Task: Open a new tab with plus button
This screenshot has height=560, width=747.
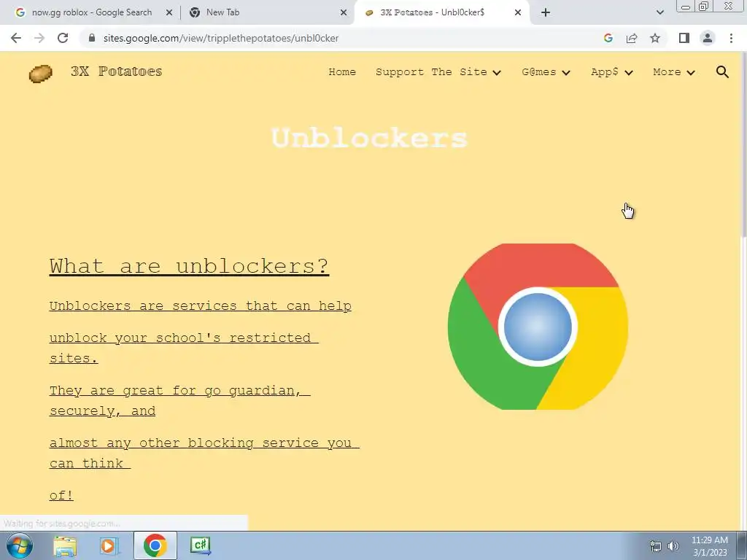Action: tap(546, 12)
